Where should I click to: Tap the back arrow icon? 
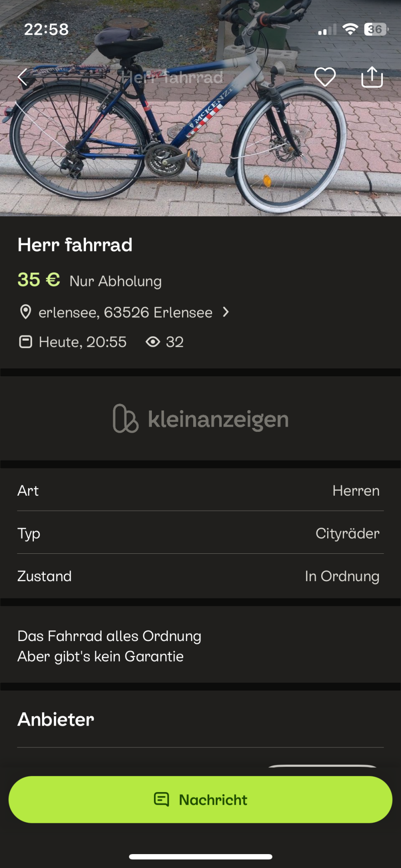tap(23, 78)
